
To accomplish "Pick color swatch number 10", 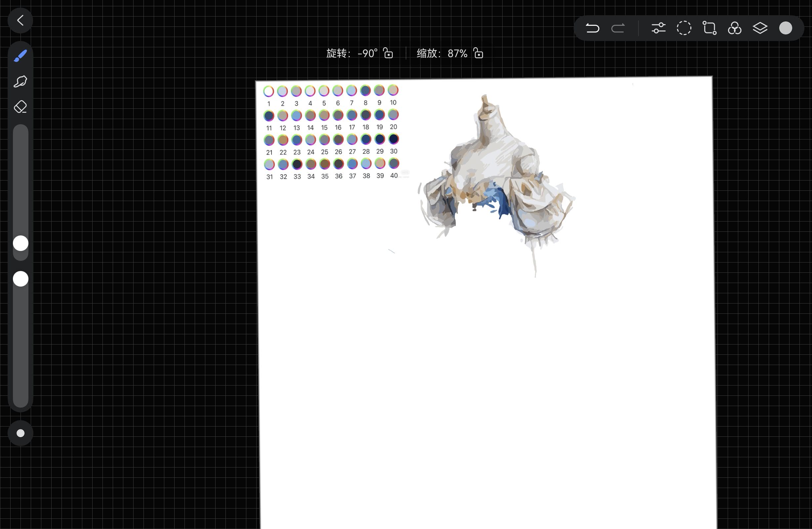I will click(393, 90).
